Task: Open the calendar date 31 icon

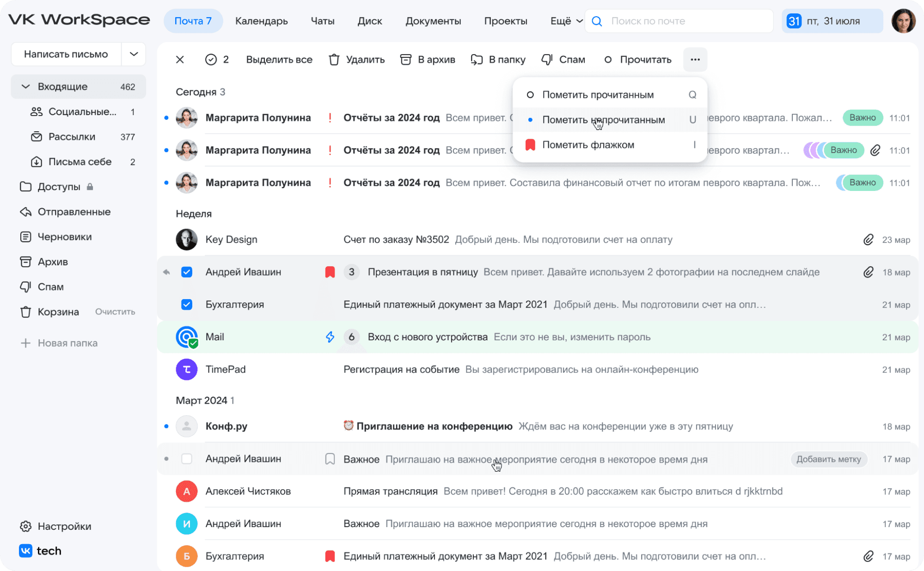Action: (794, 21)
